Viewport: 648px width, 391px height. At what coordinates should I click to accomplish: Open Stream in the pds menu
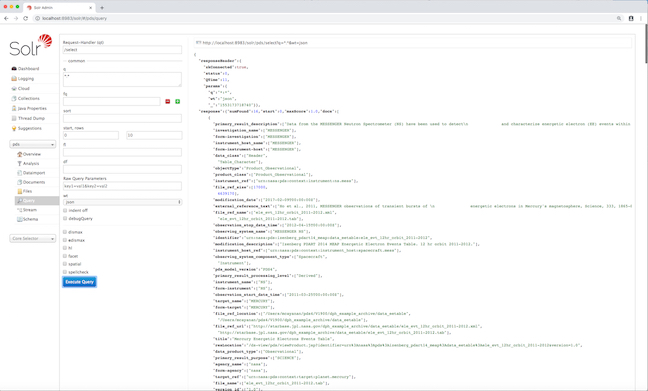[30, 210]
